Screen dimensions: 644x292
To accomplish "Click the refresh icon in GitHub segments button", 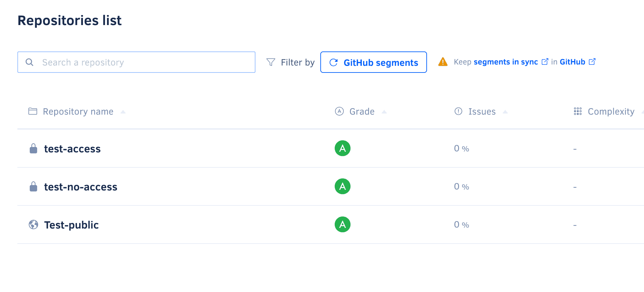I will tap(333, 62).
